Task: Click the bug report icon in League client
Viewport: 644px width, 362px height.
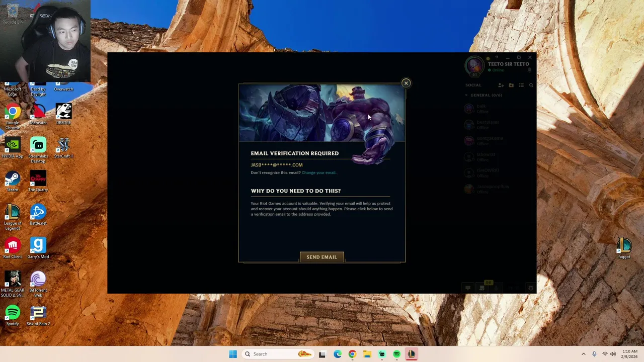Action: point(530,288)
